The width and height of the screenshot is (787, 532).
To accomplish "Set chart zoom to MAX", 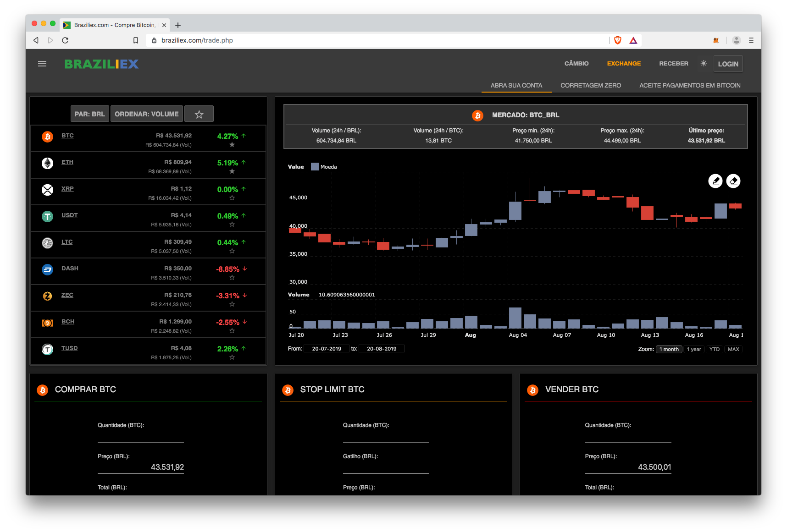I will tap(733, 349).
